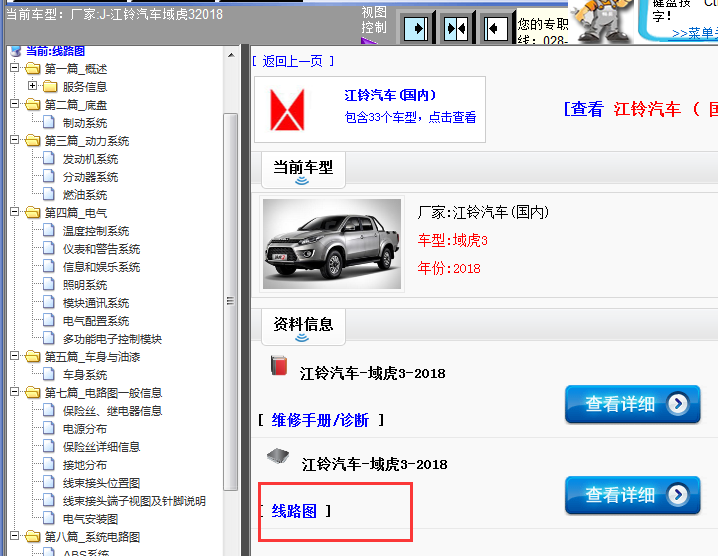Click [查看 江铃汽车 link text

[x=622, y=109]
